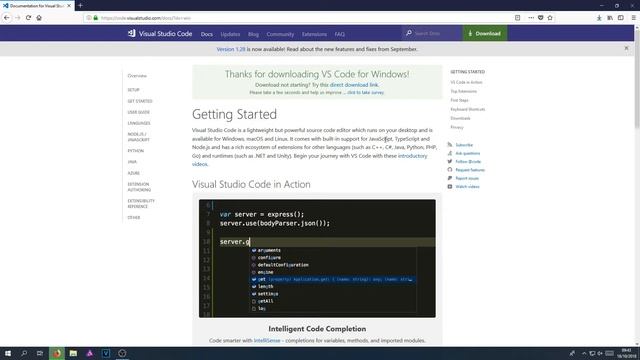This screenshot has width=640, height=360.
Task: Click the Watch videos link
Action: point(467,187)
